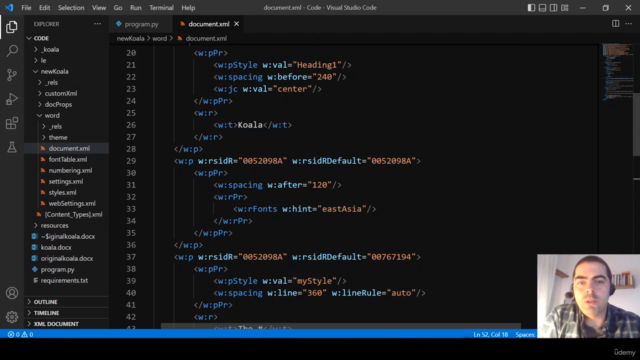This screenshot has width=640, height=360.
Task: Open the Search view icon
Action: click(12, 51)
